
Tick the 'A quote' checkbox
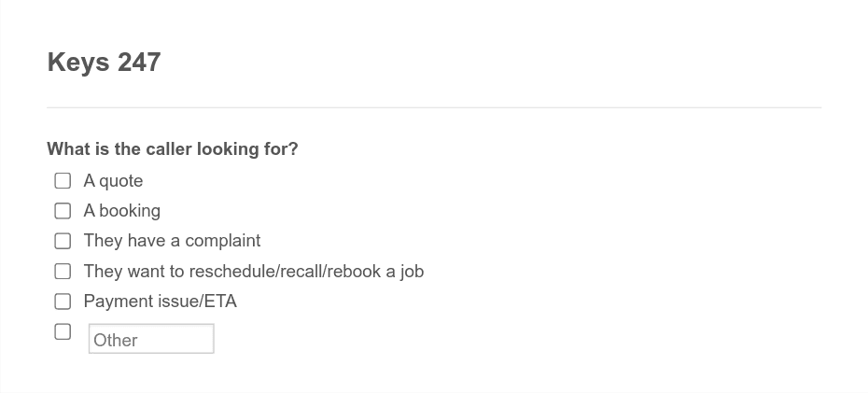point(63,181)
